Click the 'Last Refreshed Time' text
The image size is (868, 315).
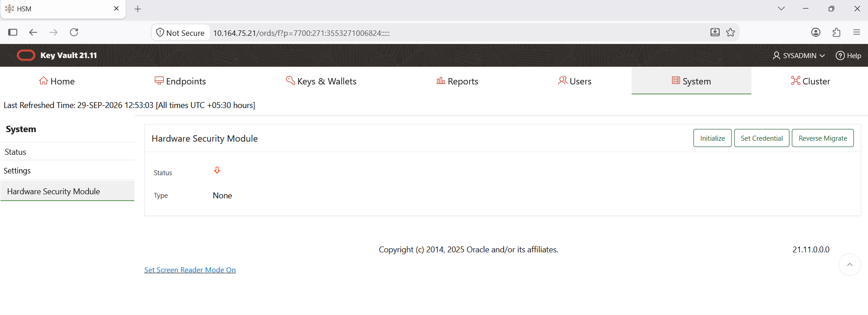(x=129, y=105)
